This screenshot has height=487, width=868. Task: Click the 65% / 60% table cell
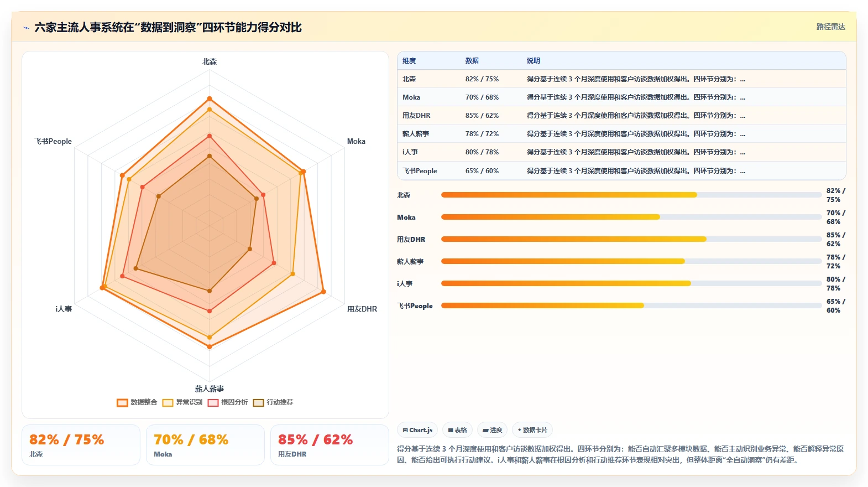pyautogui.click(x=482, y=171)
